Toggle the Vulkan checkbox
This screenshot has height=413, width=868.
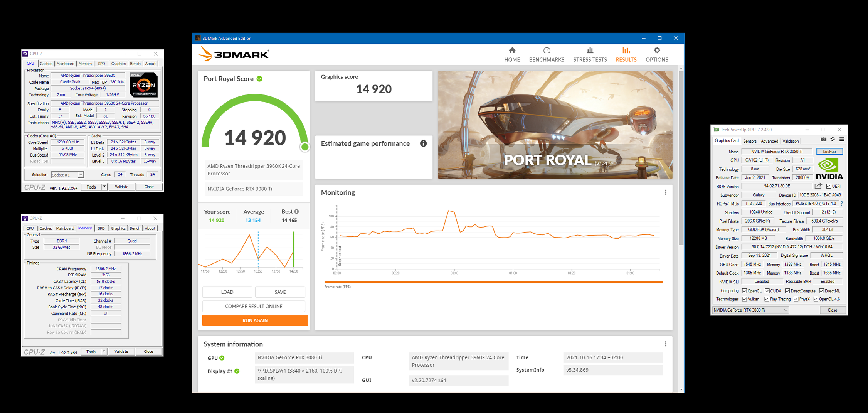pyautogui.click(x=744, y=299)
